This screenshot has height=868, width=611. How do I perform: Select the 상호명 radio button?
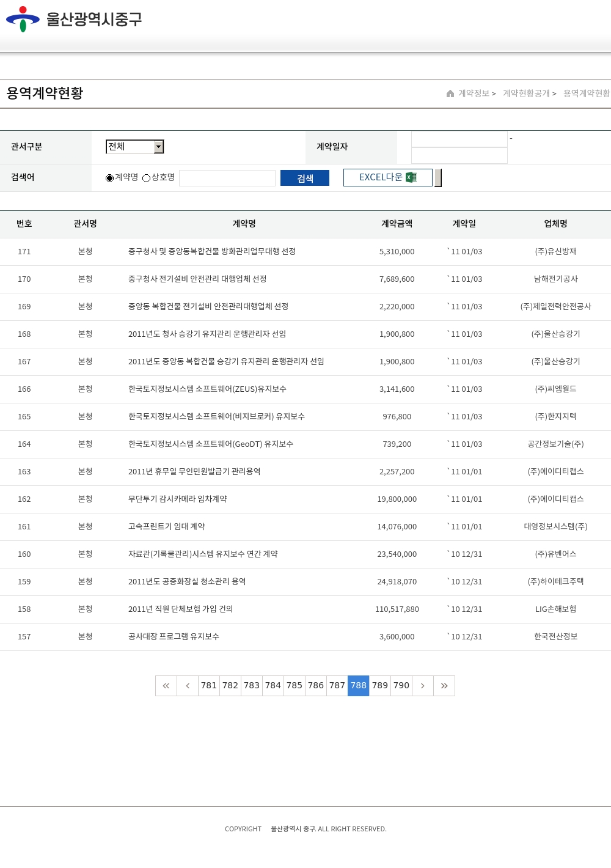tap(147, 178)
